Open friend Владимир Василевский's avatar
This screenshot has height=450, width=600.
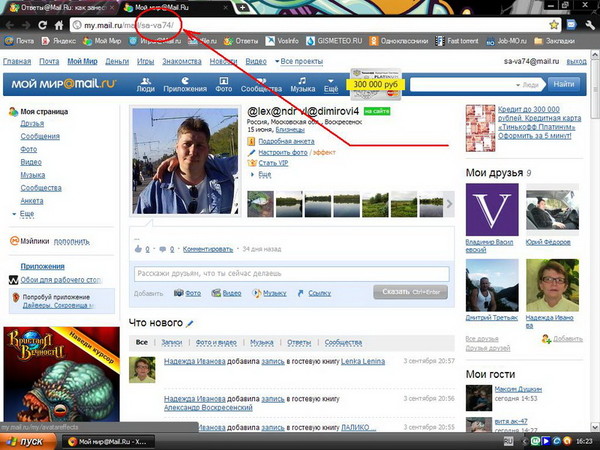click(492, 209)
